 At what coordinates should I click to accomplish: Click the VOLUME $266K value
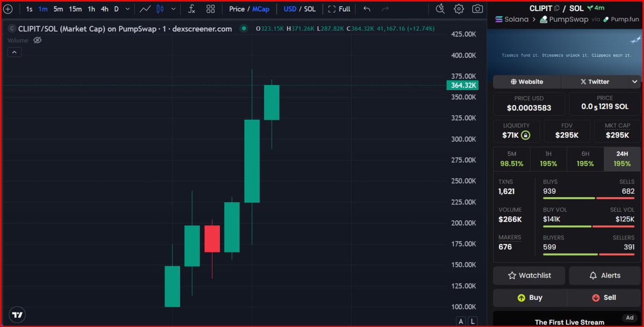point(510,220)
